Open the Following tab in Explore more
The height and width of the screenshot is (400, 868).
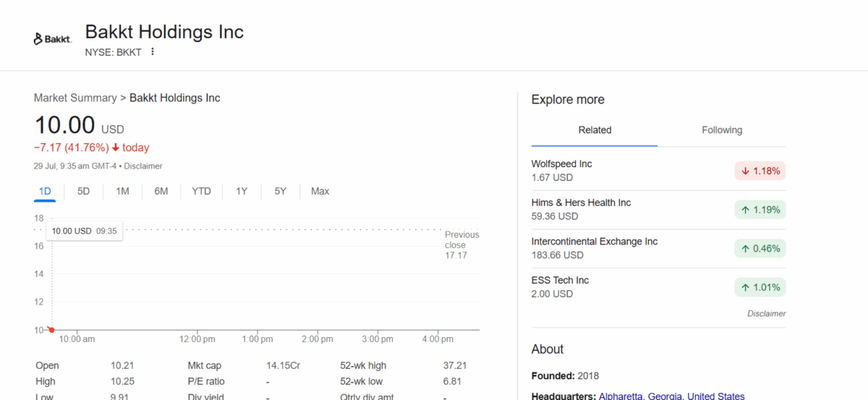click(722, 130)
